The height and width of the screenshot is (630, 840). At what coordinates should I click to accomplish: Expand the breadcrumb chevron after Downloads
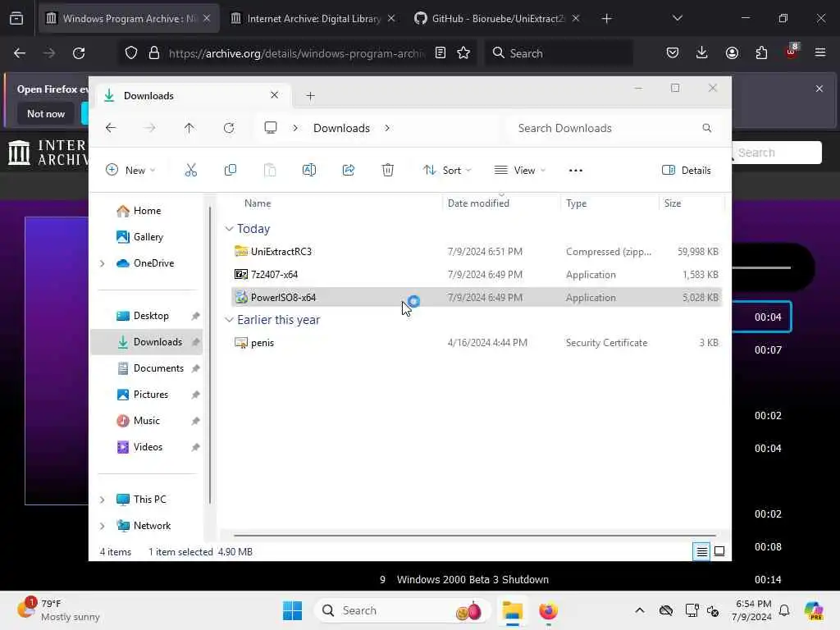[x=387, y=128]
